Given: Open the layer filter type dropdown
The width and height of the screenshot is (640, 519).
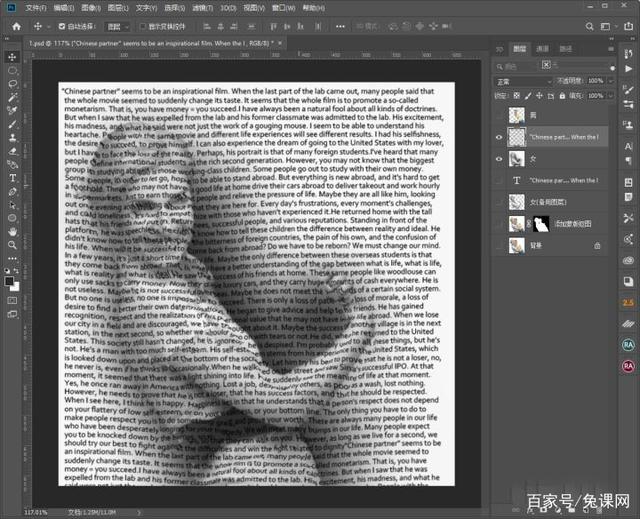Looking at the screenshot, I should [x=516, y=66].
